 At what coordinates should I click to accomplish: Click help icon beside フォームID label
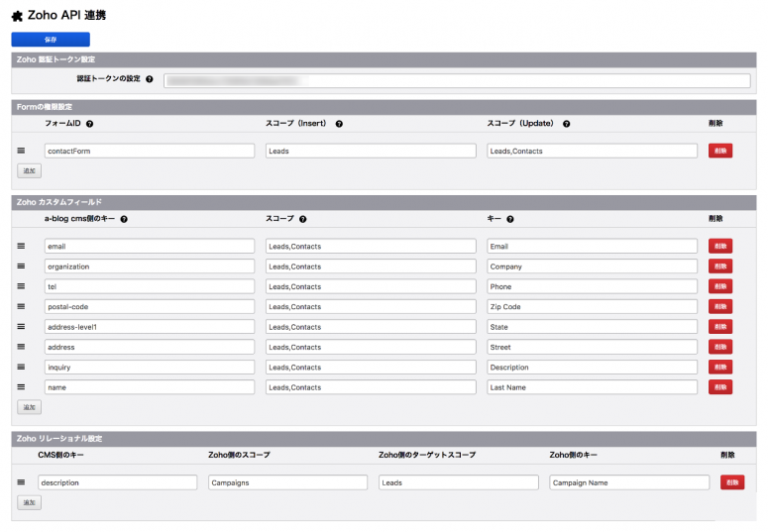[x=89, y=124]
